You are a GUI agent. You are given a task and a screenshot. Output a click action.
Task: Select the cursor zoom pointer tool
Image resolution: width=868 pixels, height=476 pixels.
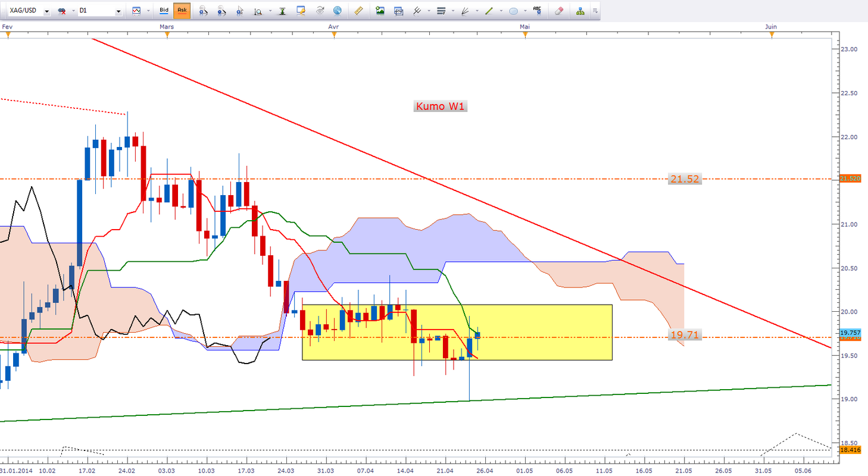point(239,11)
